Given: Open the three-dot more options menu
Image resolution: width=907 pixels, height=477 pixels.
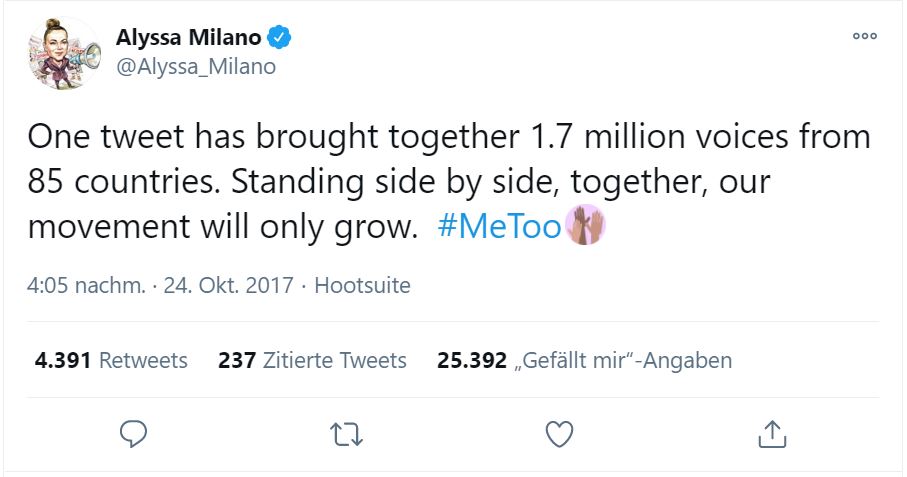Looking at the screenshot, I should (864, 36).
